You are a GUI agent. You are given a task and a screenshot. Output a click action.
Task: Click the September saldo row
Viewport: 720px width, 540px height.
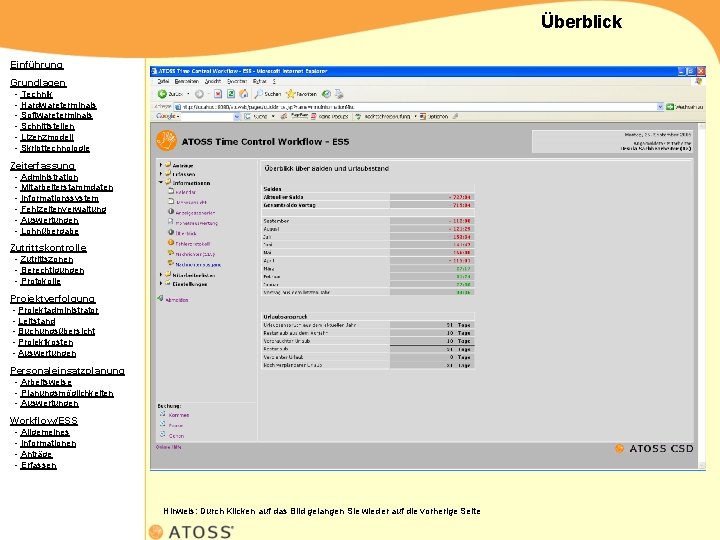coord(367,221)
